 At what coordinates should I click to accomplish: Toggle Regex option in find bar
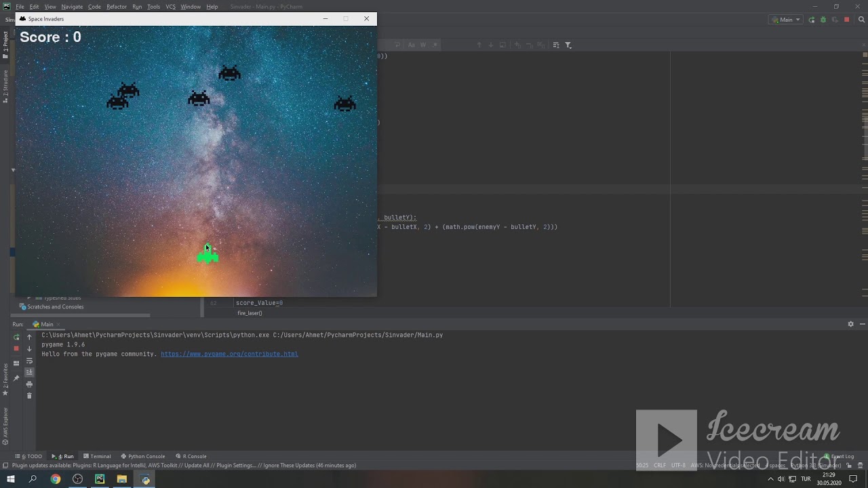click(435, 45)
